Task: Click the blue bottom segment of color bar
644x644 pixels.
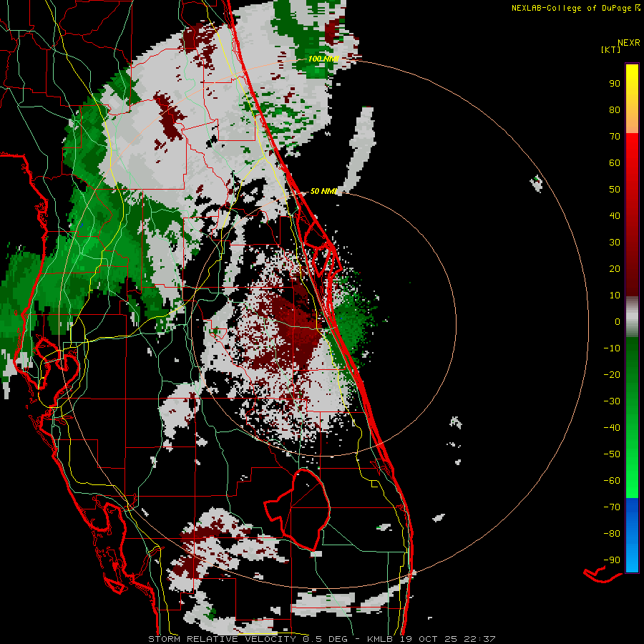Action: (632, 535)
